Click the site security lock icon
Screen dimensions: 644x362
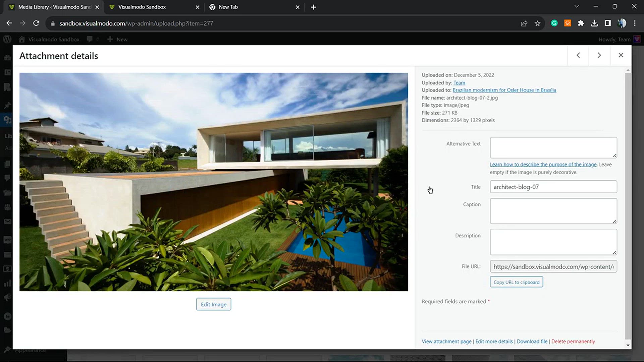point(53,23)
